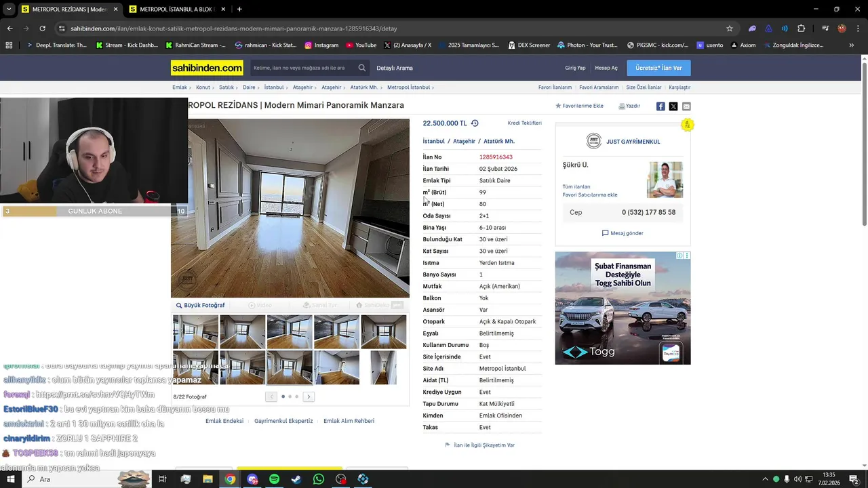Open DEX Screener bookmark

tap(529, 45)
